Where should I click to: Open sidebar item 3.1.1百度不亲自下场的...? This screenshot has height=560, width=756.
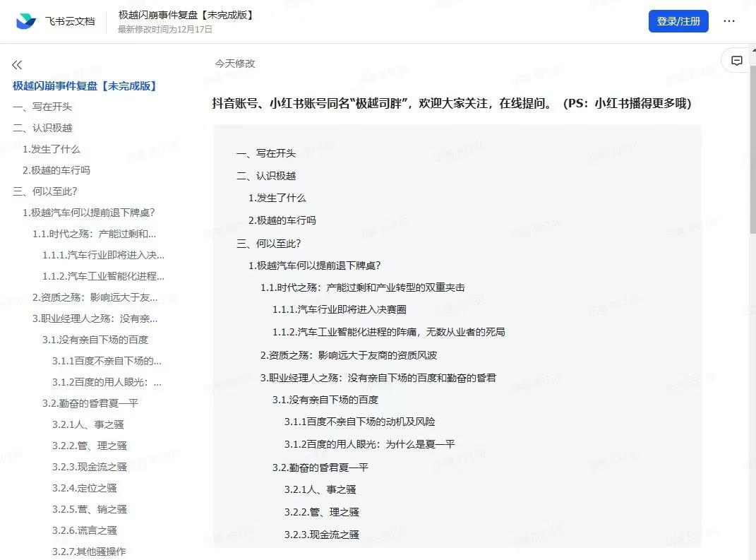107,362
